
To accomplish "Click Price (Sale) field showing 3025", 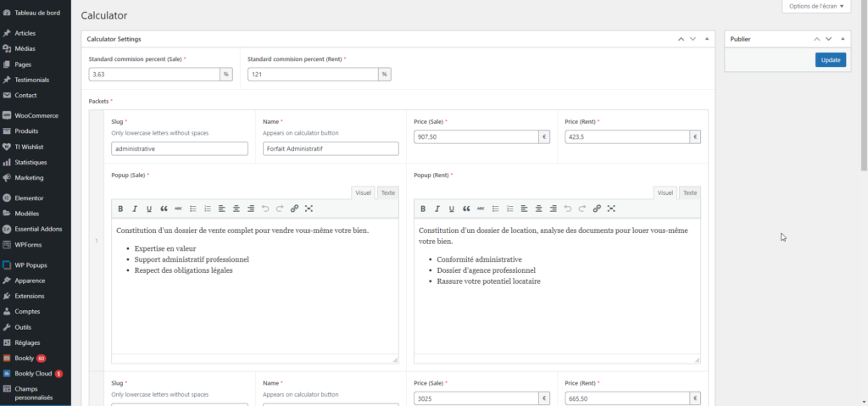I will click(x=476, y=398).
